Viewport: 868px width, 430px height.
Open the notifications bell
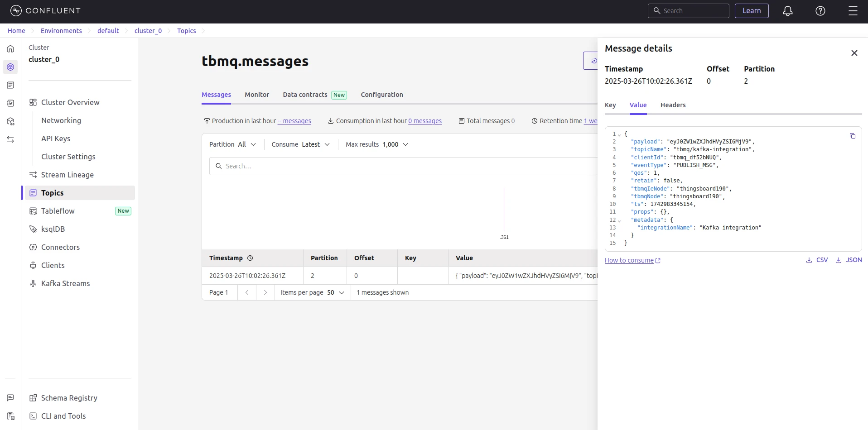pos(788,11)
